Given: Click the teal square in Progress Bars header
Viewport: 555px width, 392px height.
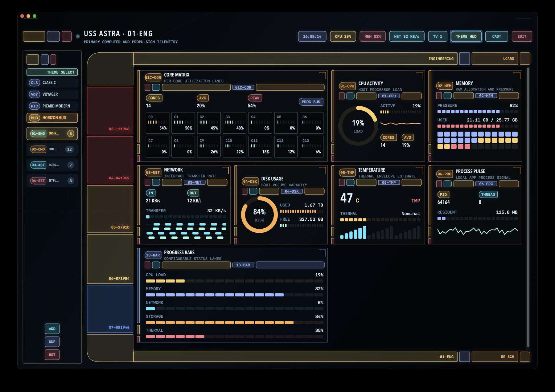Looking at the screenshot, I should click(156, 265).
